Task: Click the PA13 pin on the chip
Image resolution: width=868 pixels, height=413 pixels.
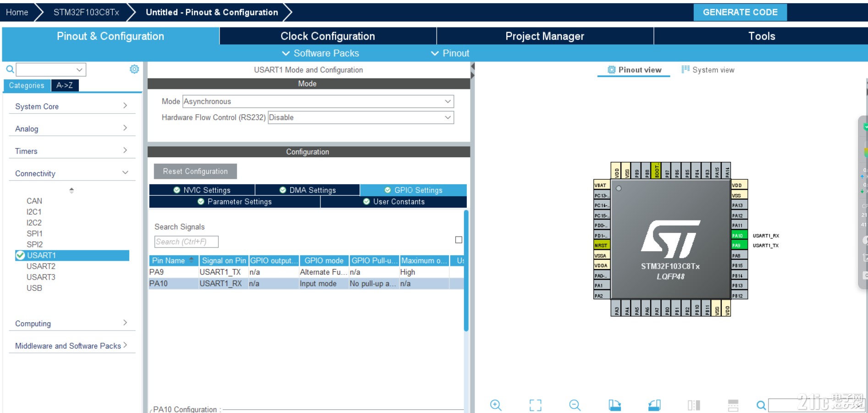Action: (x=739, y=205)
